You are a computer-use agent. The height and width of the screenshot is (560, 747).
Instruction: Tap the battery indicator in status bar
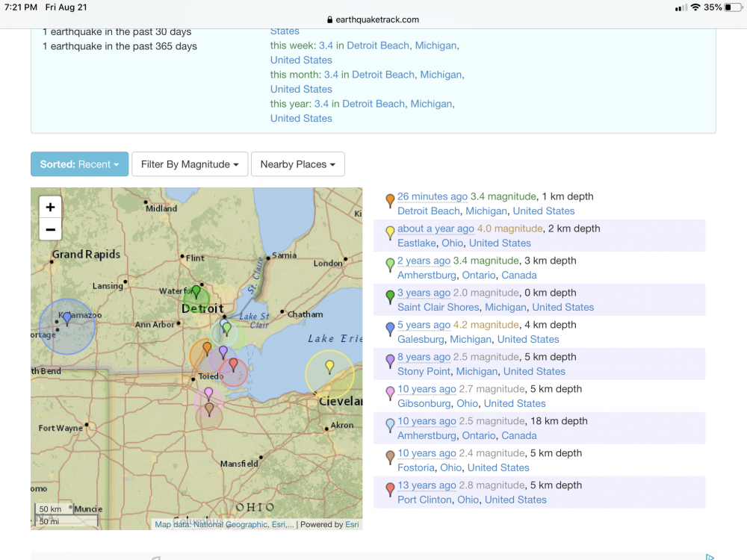click(x=733, y=7)
